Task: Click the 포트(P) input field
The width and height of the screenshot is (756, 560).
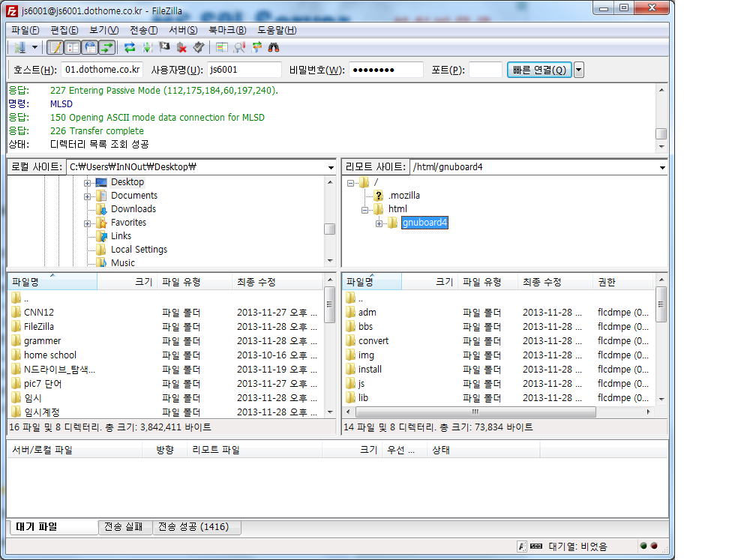Action: point(485,70)
